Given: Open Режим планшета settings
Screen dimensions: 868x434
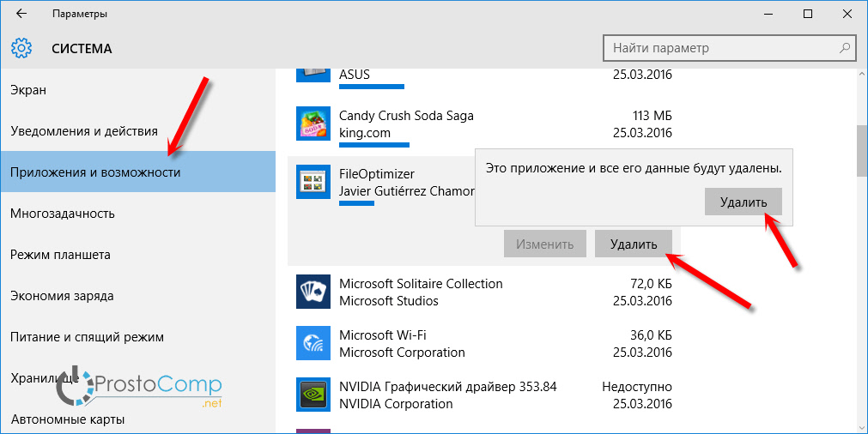Looking at the screenshot, I should click(60, 255).
